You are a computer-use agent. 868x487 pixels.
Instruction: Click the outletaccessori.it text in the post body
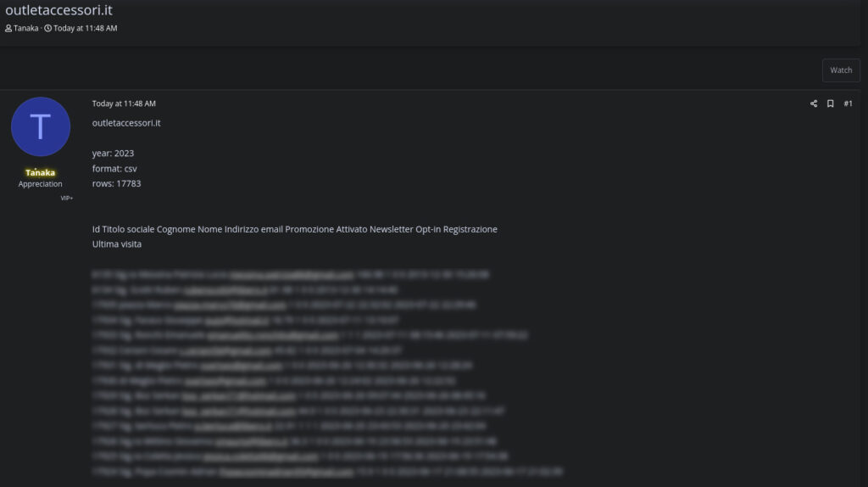pyautogui.click(x=126, y=123)
